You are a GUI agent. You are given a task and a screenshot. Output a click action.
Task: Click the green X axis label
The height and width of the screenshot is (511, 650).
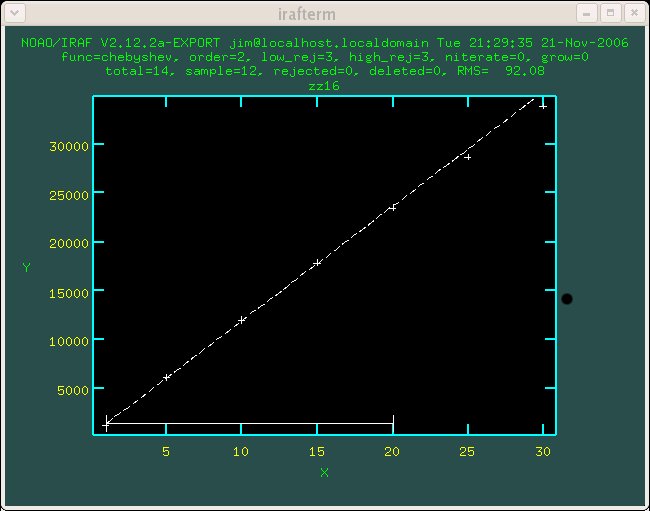pyautogui.click(x=324, y=472)
